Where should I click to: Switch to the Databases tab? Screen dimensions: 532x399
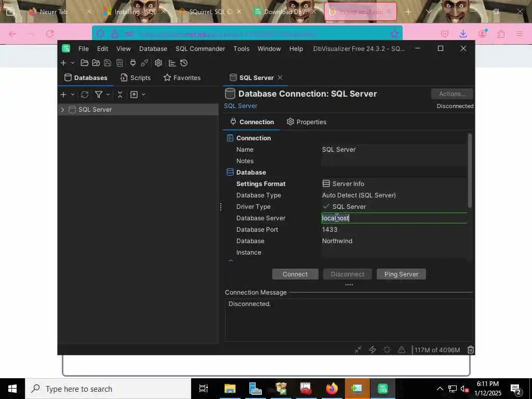point(86,78)
